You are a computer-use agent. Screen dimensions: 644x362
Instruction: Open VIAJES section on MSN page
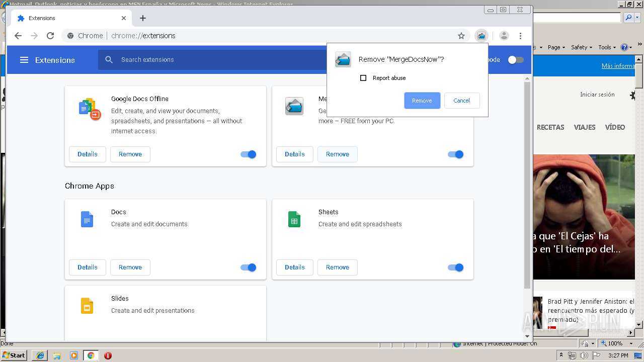click(585, 127)
